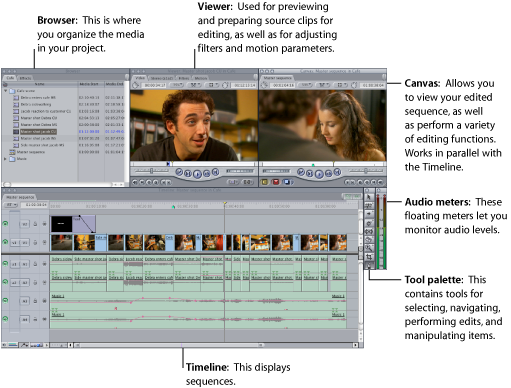Toggle visibility of video track V1
This screenshot has height=388, width=511.
[x=5, y=242]
